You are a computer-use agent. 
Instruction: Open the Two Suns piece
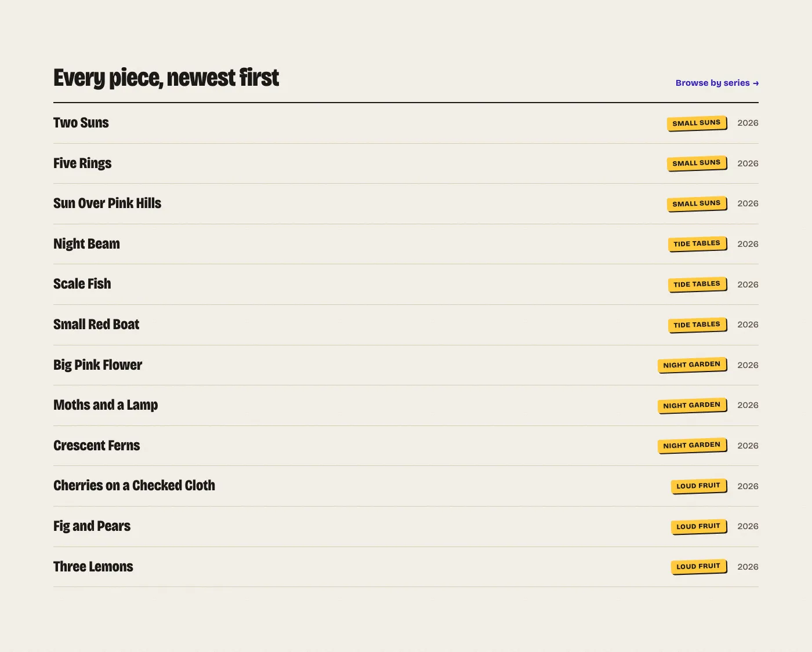point(81,123)
